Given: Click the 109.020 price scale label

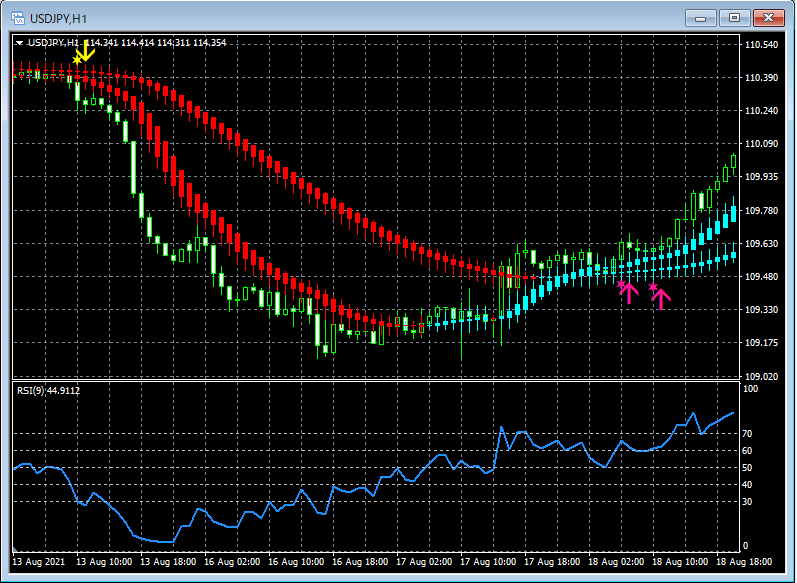Looking at the screenshot, I should click(x=761, y=376).
